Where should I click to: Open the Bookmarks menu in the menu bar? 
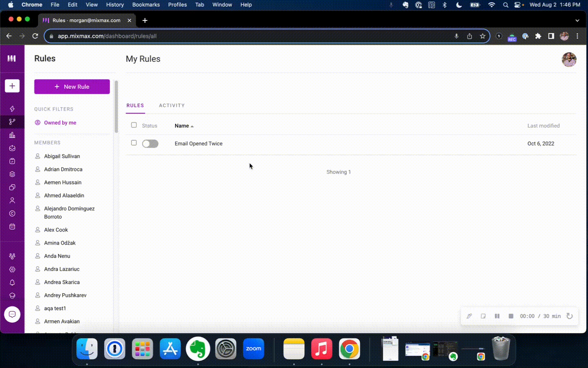click(x=146, y=4)
